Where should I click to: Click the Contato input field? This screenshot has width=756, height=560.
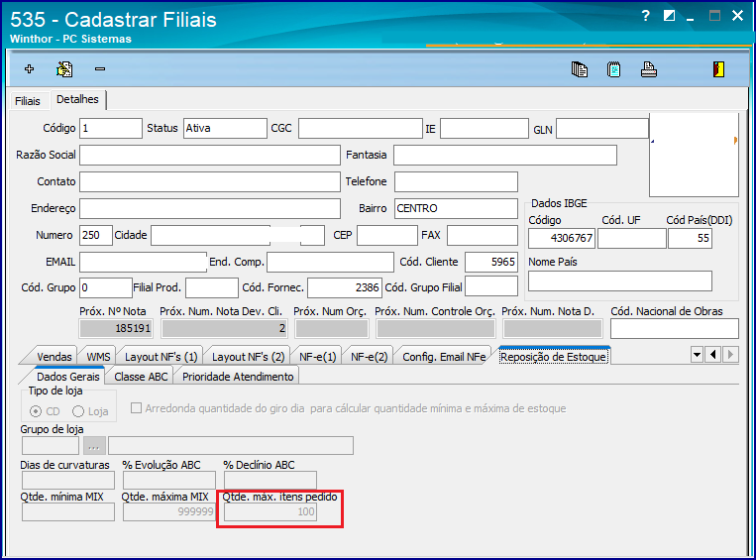point(210,181)
